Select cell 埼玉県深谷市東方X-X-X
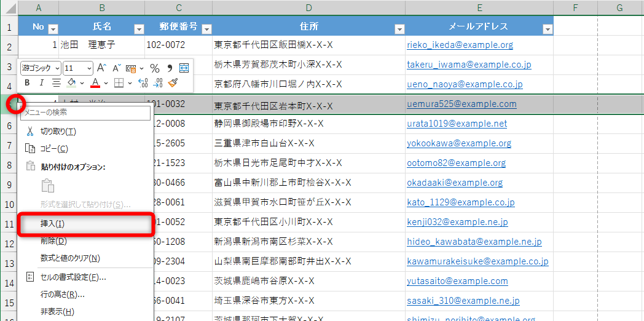This screenshot has height=321, width=644. (x=309, y=301)
